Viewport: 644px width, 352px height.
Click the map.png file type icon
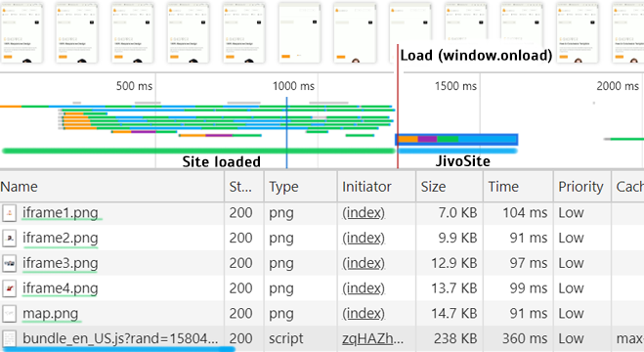click(10, 314)
